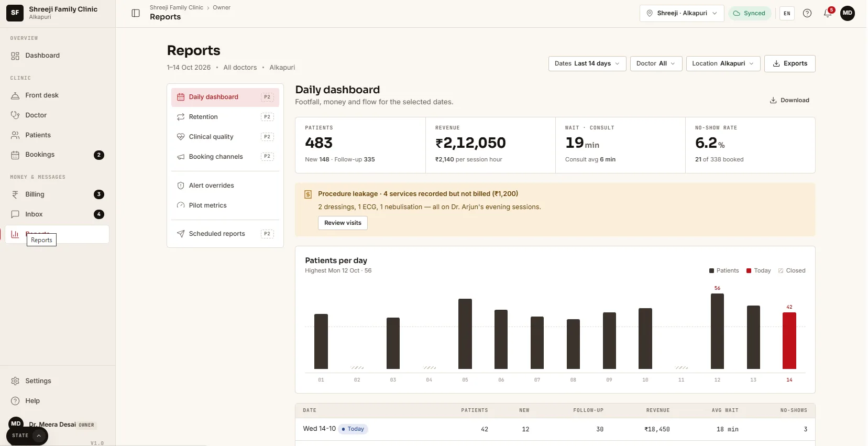Click the Scheduled reports send icon
Screen dimensions: 868x446
[x=181, y=234]
